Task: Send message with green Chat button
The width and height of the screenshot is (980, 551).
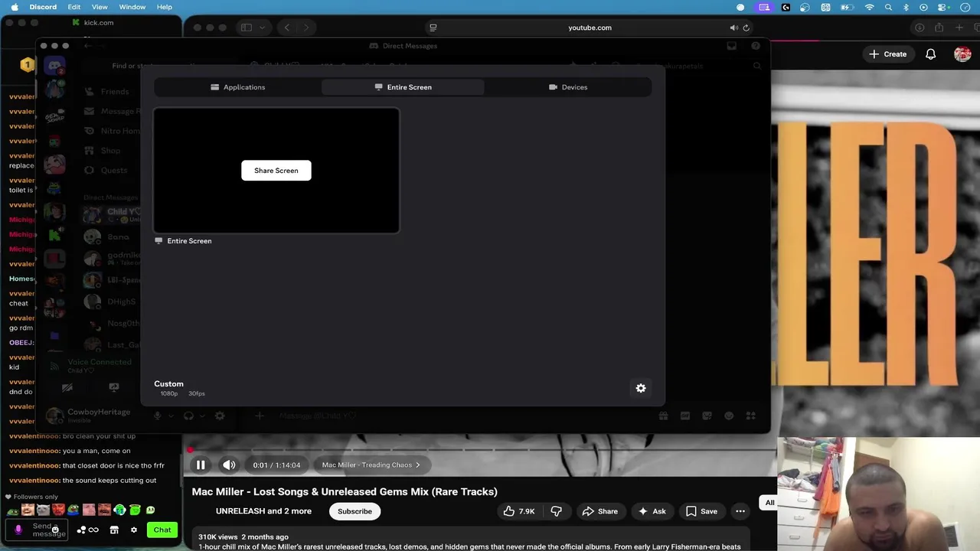Action: pyautogui.click(x=162, y=530)
